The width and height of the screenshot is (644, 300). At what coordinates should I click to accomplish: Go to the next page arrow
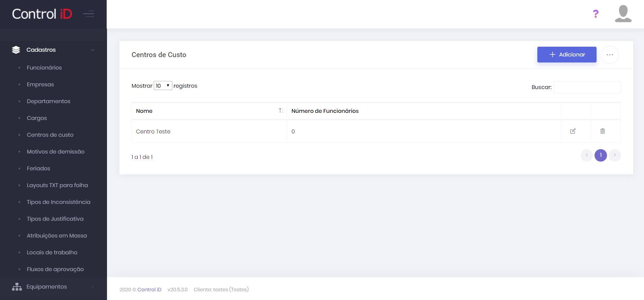tap(614, 155)
